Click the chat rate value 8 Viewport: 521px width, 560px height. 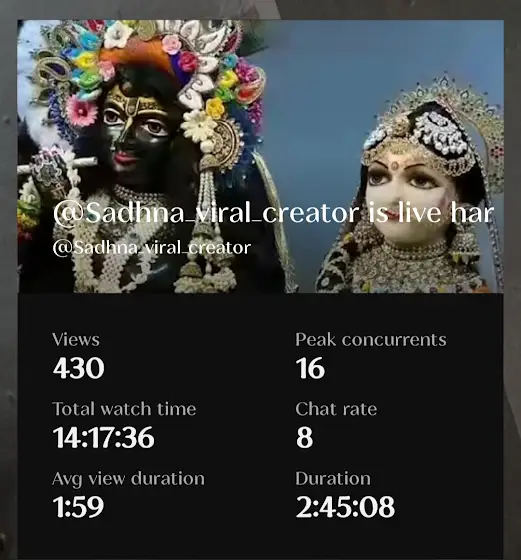[x=305, y=438]
